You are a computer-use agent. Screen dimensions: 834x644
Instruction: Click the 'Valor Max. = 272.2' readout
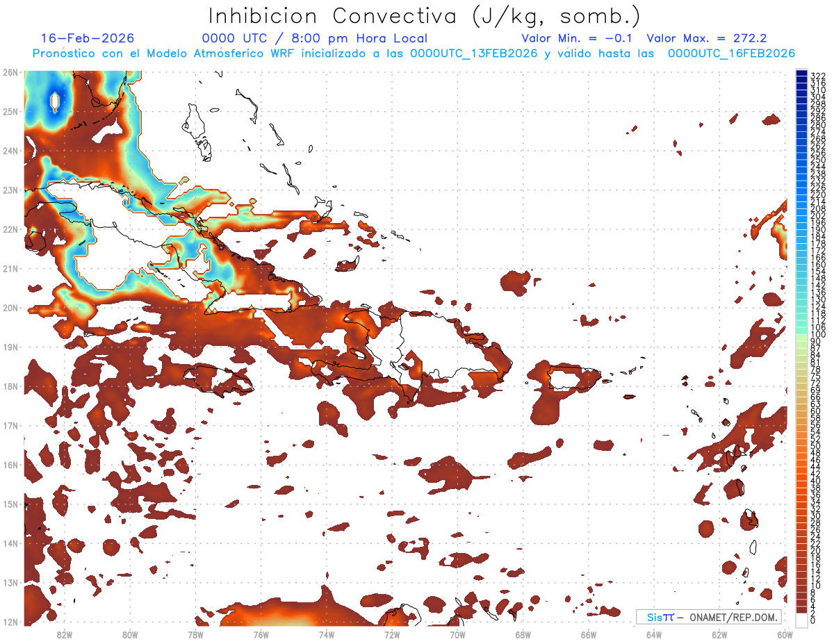coord(707,38)
